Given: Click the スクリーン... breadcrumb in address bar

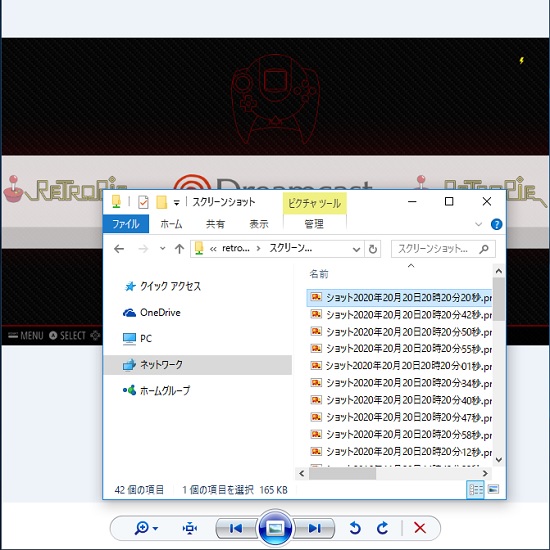Looking at the screenshot, I should (290, 248).
